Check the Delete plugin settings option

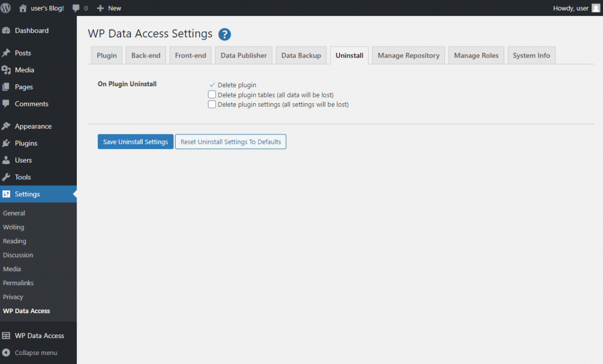point(212,104)
